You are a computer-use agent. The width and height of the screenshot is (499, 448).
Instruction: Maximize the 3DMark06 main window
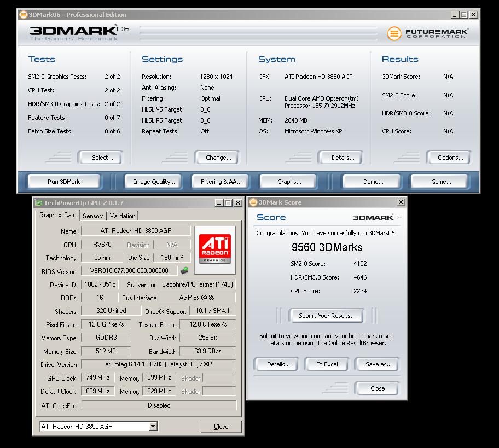click(464, 15)
